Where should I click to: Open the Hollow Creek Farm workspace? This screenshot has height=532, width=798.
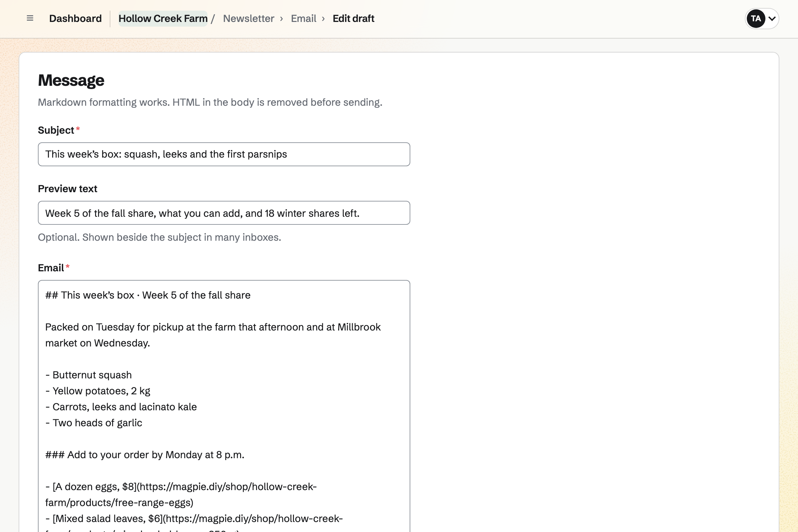(x=163, y=18)
